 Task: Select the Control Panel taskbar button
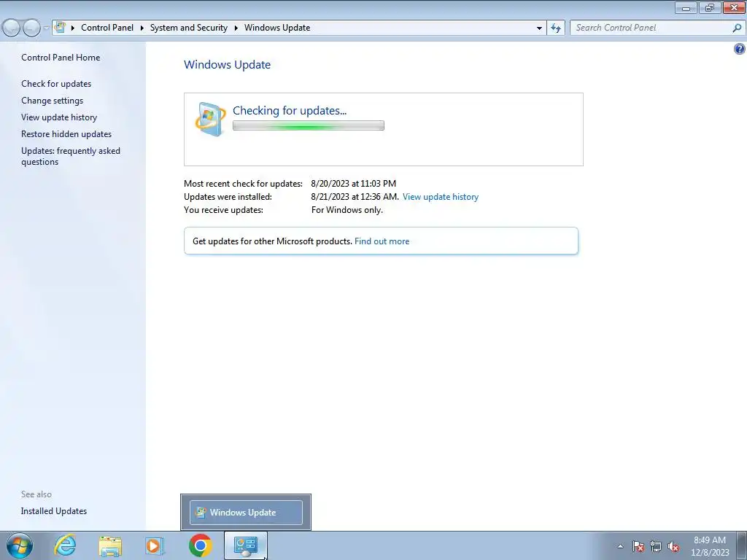pos(245,545)
